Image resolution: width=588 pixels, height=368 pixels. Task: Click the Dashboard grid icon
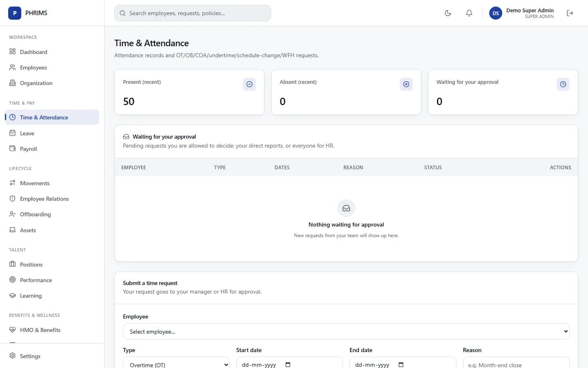pos(13,52)
